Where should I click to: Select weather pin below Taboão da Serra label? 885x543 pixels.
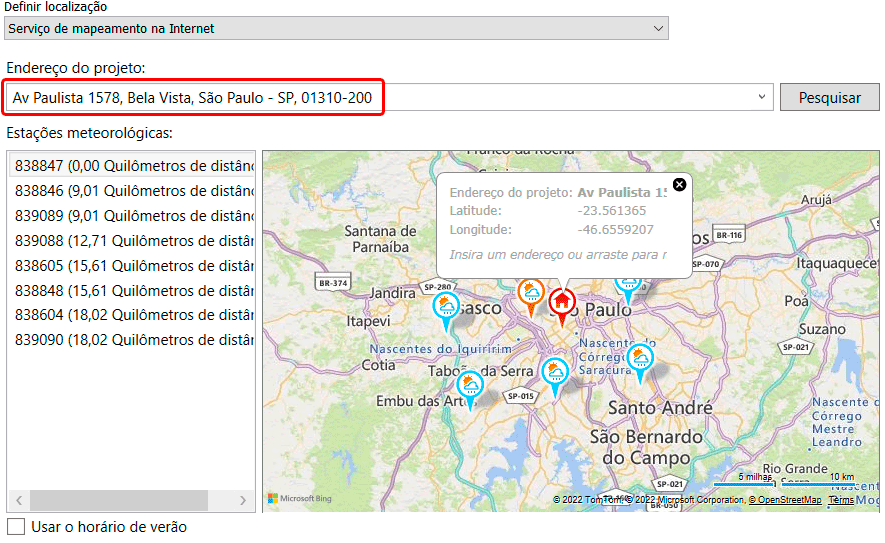554,374
